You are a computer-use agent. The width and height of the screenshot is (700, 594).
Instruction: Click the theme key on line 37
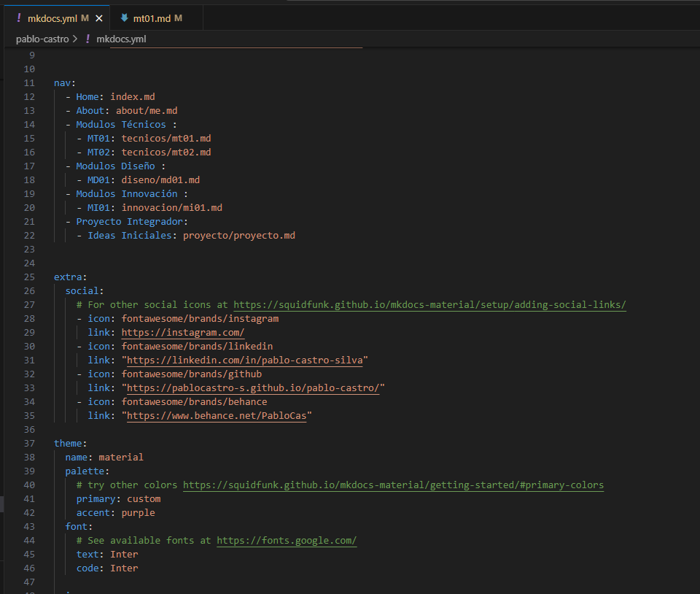tap(69, 444)
